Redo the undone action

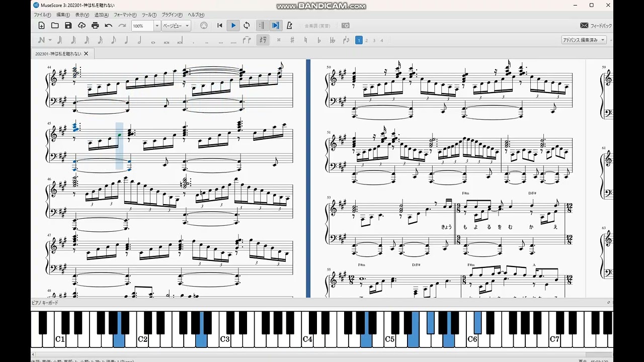122,26
